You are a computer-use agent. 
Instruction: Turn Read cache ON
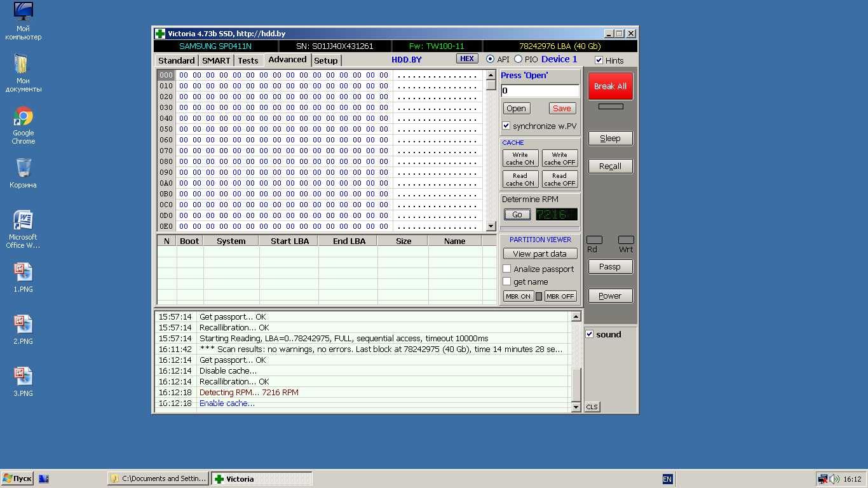(520, 179)
